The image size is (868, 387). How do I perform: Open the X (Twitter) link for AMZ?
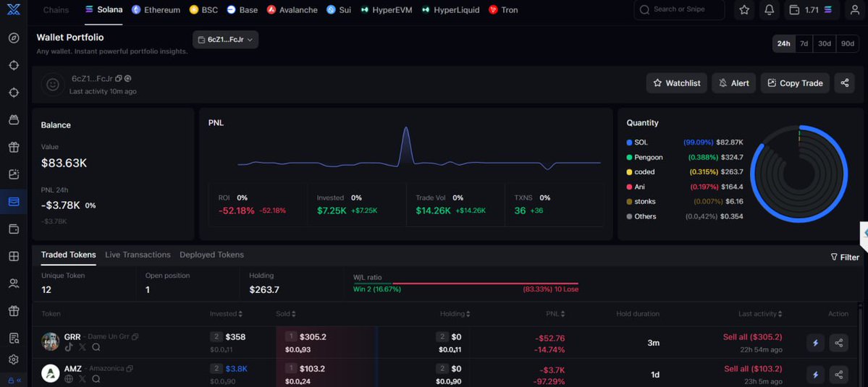tap(83, 379)
